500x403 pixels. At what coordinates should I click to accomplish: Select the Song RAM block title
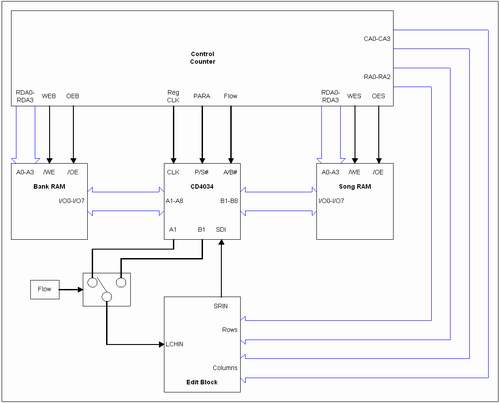pos(355,187)
